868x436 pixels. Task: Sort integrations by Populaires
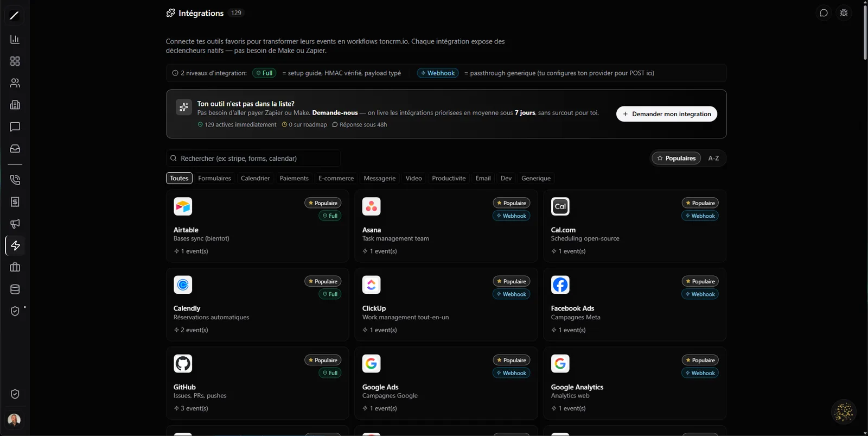pyautogui.click(x=676, y=158)
